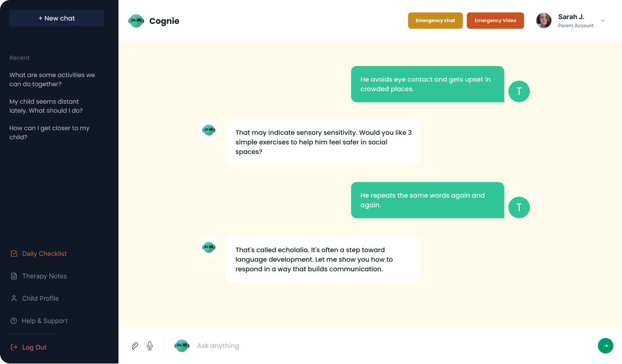Open Sarah J. profile avatar
Viewport: 622px width, 364px height.
(543, 21)
